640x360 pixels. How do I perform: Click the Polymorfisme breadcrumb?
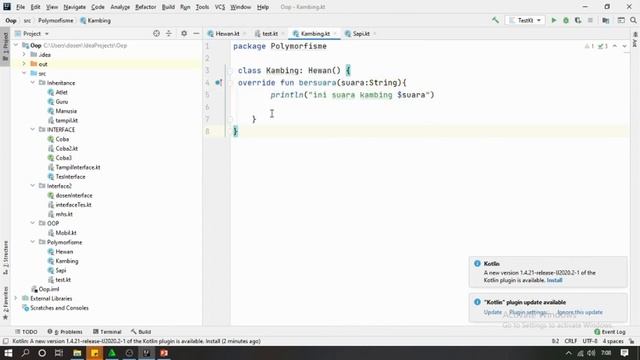[56, 20]
